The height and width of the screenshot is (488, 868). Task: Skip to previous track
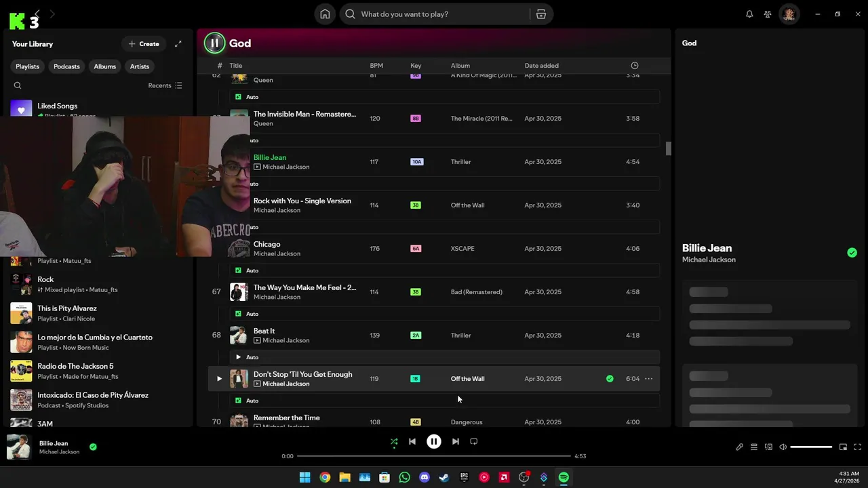tap(412, 441)
